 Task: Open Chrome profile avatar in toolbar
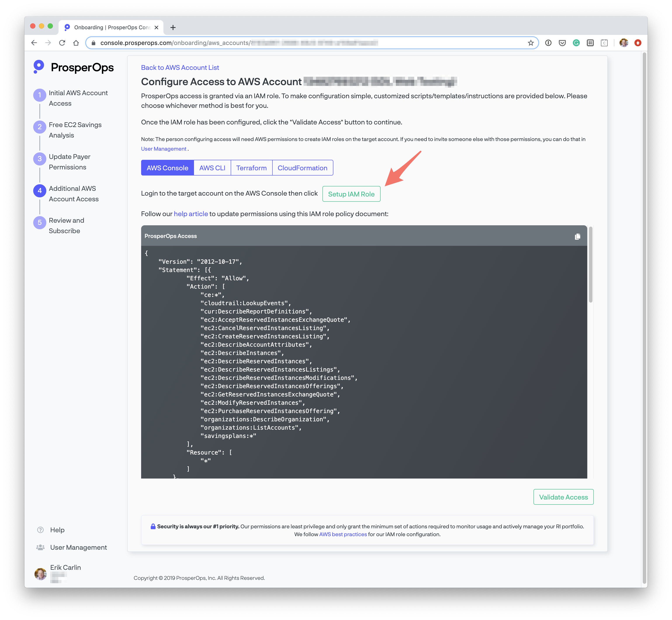(x=624, y=43)
